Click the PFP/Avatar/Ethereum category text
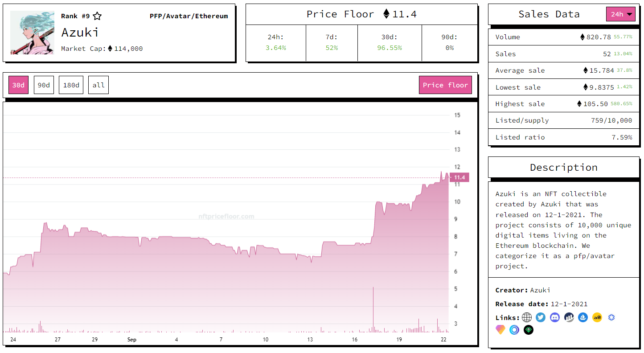This screenshot has width=644, height=353. coord(189,16)
